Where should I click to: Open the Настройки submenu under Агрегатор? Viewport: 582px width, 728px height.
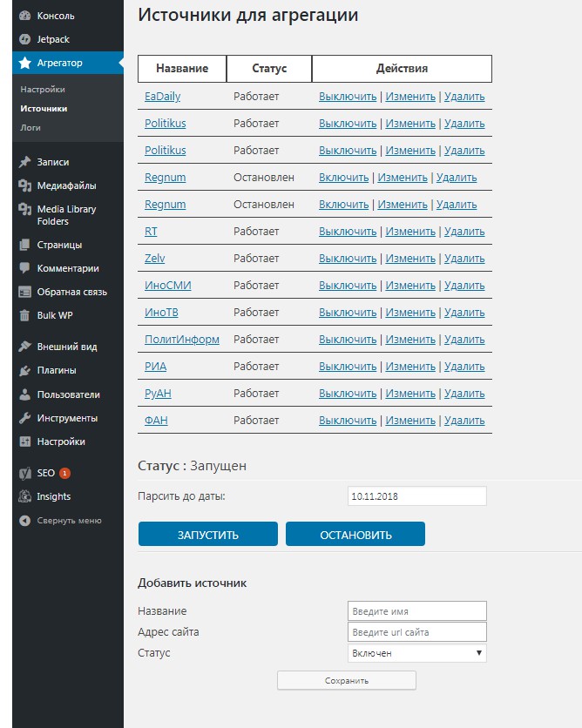pos(43,90)
